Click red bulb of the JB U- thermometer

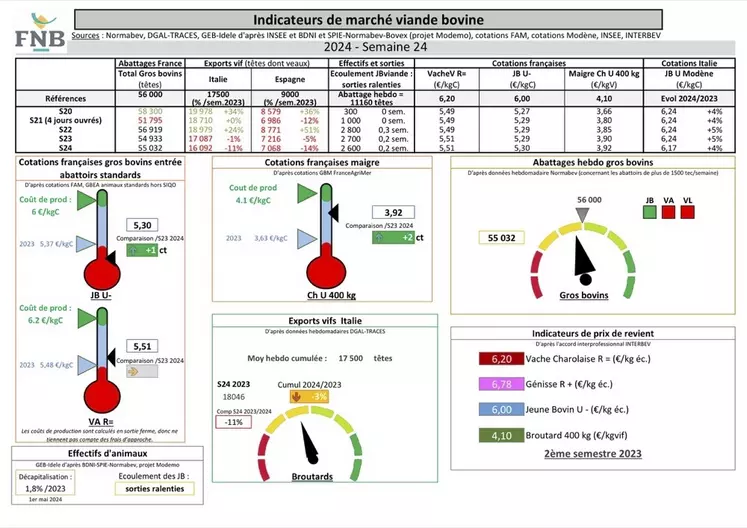click(102, 273)
